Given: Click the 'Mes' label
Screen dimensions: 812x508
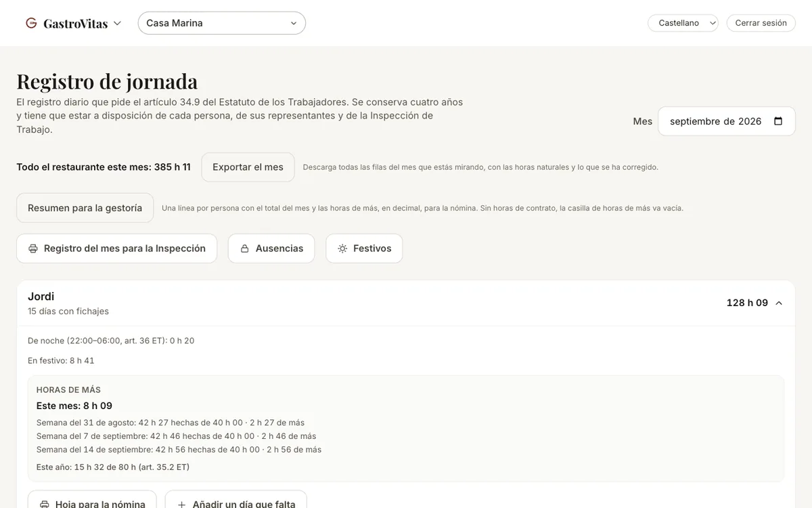Looking at the screenshot, I should pos(643,121).
